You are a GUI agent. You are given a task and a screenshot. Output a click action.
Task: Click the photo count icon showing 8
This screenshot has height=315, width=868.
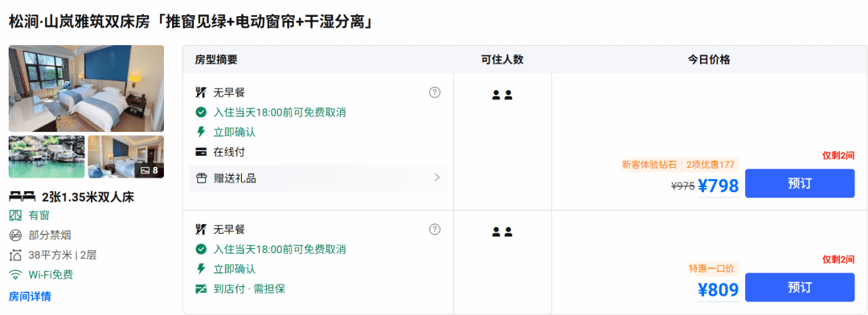pos(150,170)
